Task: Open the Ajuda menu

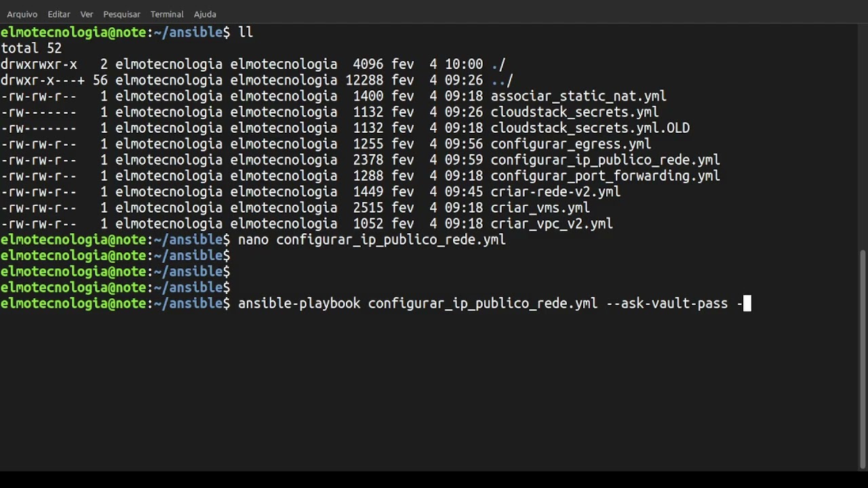Action: tap(205, 14)
